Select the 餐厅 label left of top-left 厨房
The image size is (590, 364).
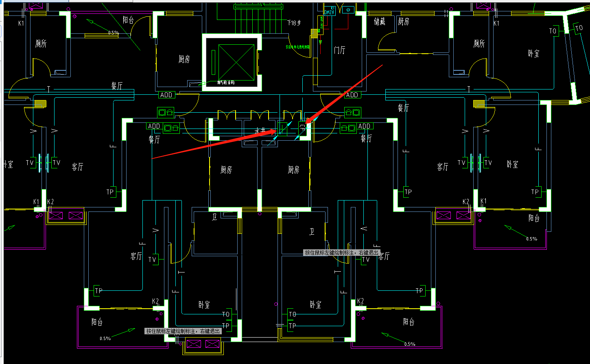click(118, 85)
